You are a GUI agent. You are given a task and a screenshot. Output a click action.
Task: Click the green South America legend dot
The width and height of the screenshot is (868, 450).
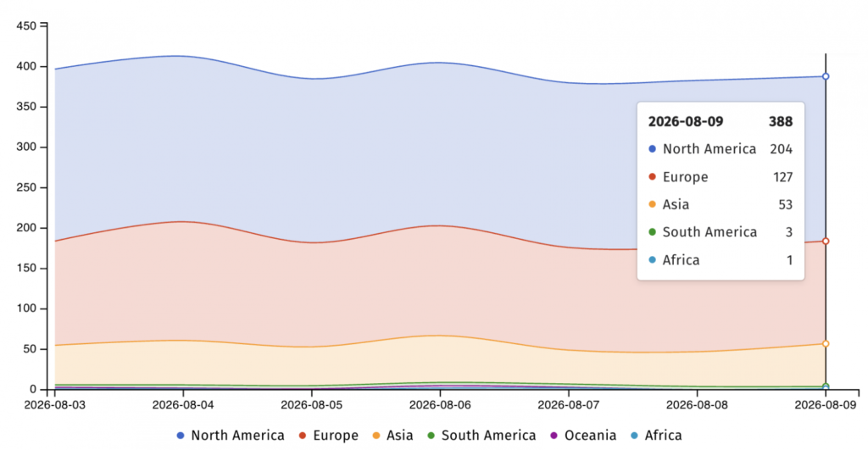point(431,436)
